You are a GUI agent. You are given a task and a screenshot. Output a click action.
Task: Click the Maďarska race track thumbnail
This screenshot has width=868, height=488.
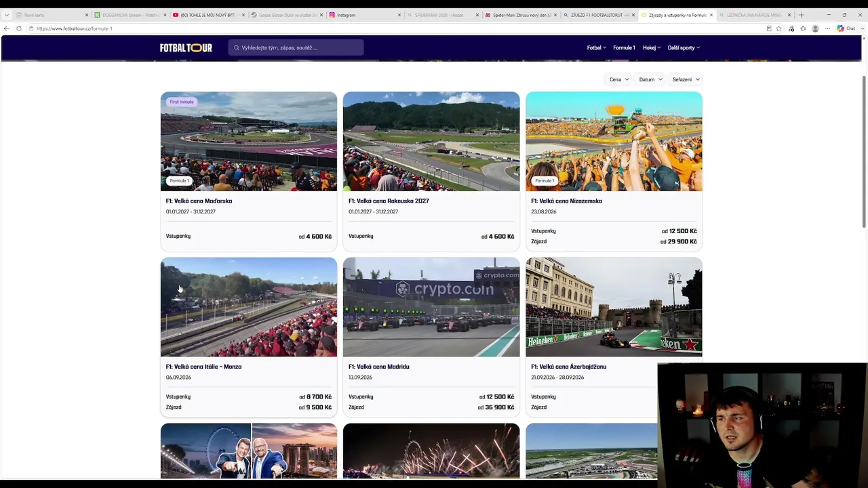tap(249, 141)
